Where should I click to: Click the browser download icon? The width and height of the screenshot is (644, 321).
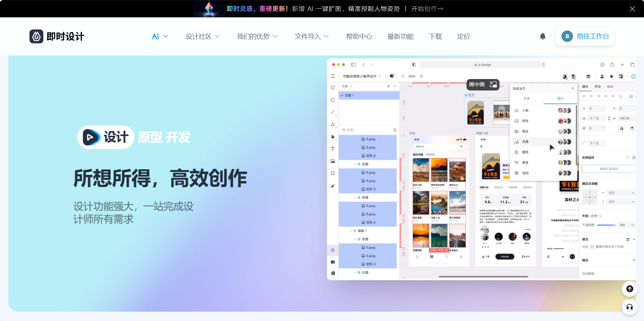602,65
